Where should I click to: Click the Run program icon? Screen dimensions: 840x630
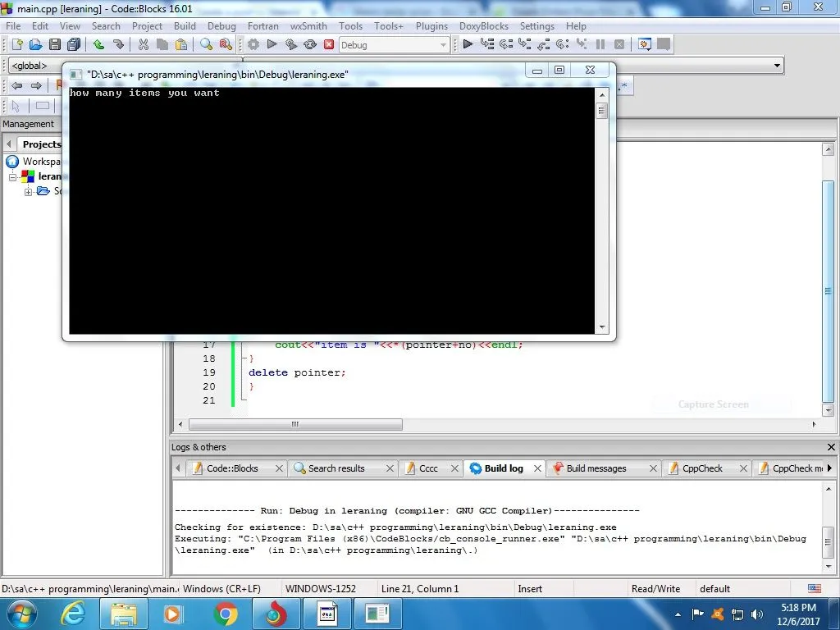272,44
